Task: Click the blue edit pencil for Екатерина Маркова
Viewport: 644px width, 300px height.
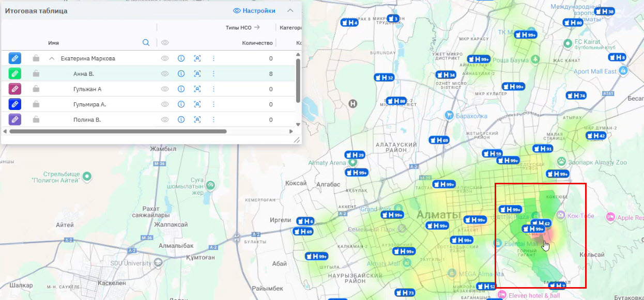Action: [15, 58]
